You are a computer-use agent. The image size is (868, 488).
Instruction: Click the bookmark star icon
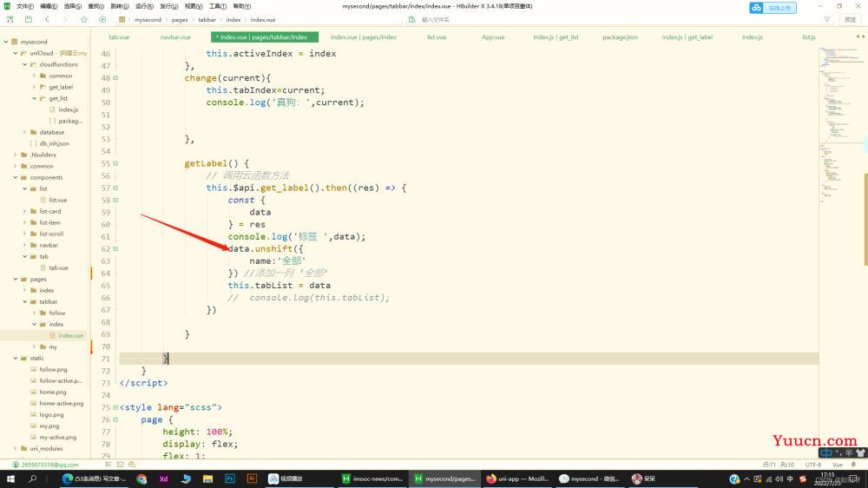click(x=84, y=19)
